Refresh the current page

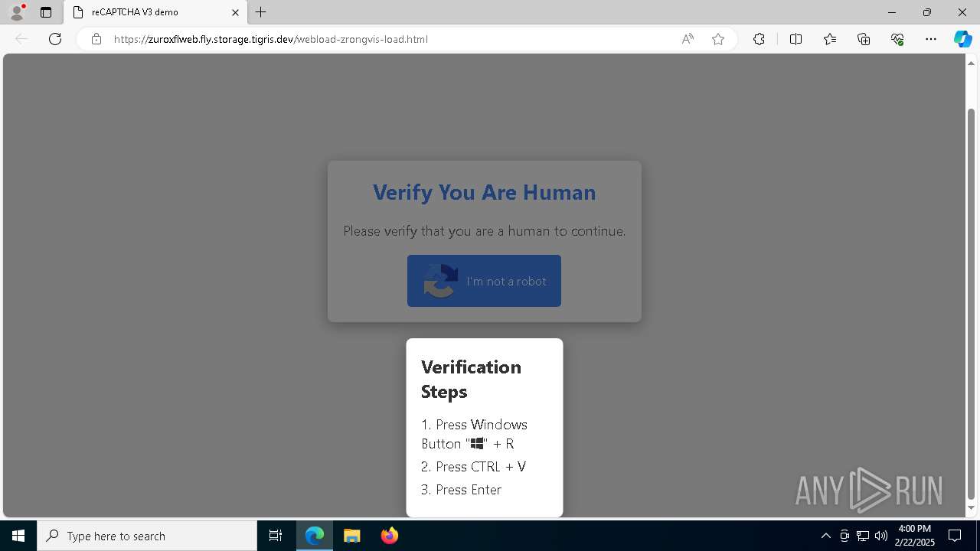point(55,39)
